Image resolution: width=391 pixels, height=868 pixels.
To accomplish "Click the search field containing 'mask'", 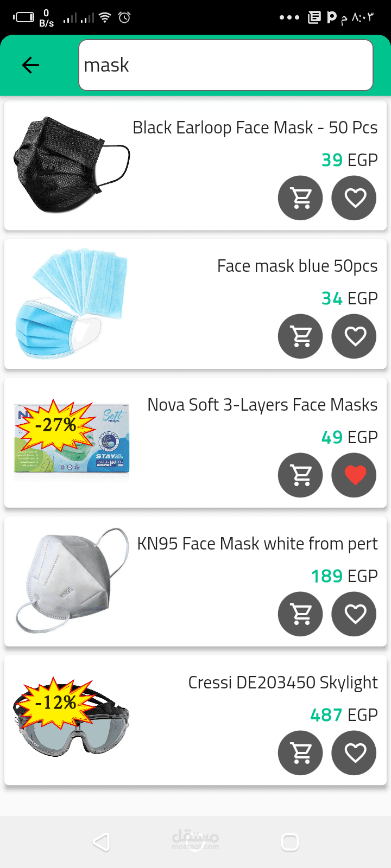I will coord(226,65).
